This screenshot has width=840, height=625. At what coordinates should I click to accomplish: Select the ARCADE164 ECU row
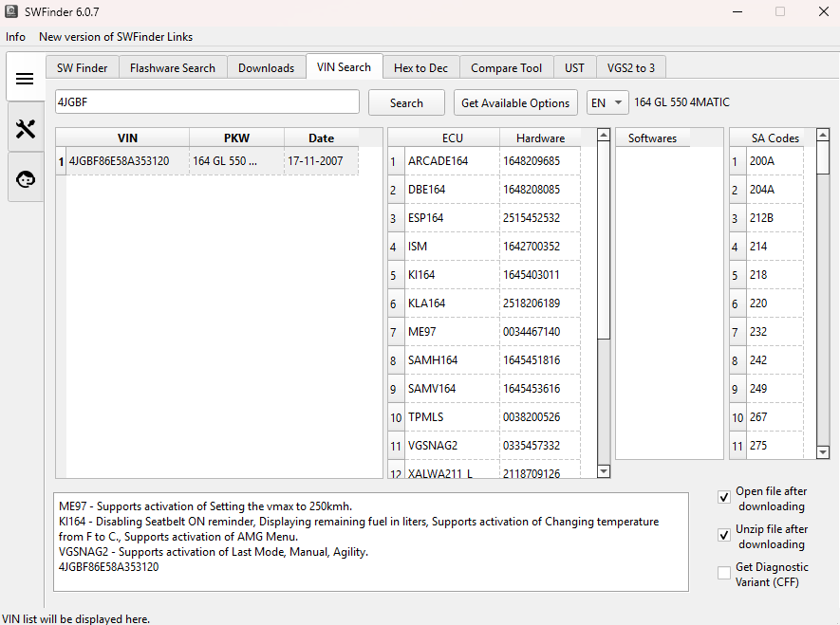coord(453,161)
